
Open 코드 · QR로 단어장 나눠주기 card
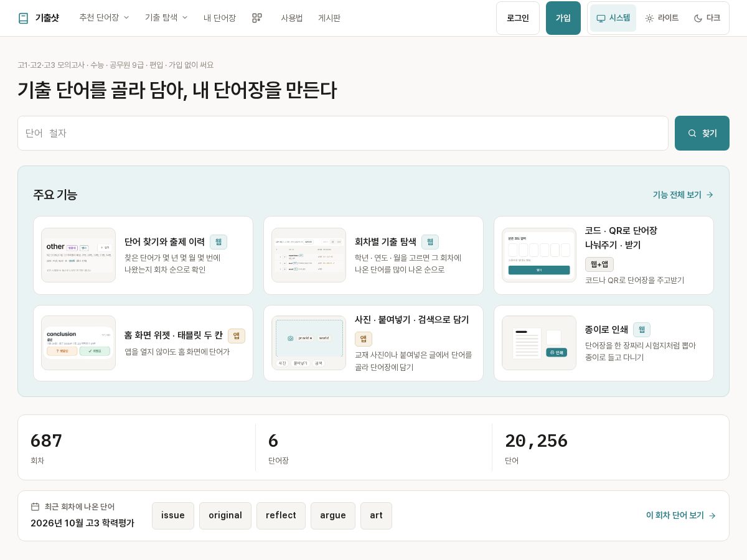604,255
